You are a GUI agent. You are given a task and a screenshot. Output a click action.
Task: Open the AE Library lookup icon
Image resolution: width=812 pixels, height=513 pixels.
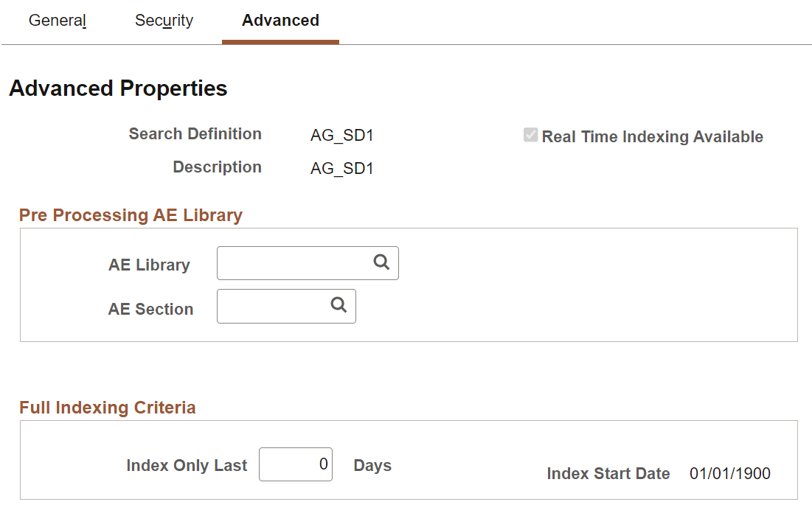coord(381,262)
